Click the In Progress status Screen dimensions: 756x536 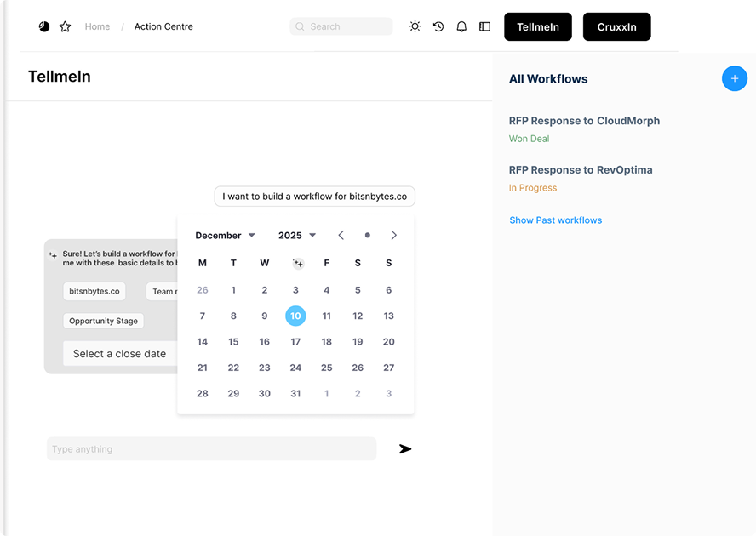click(x=533, y=188)
